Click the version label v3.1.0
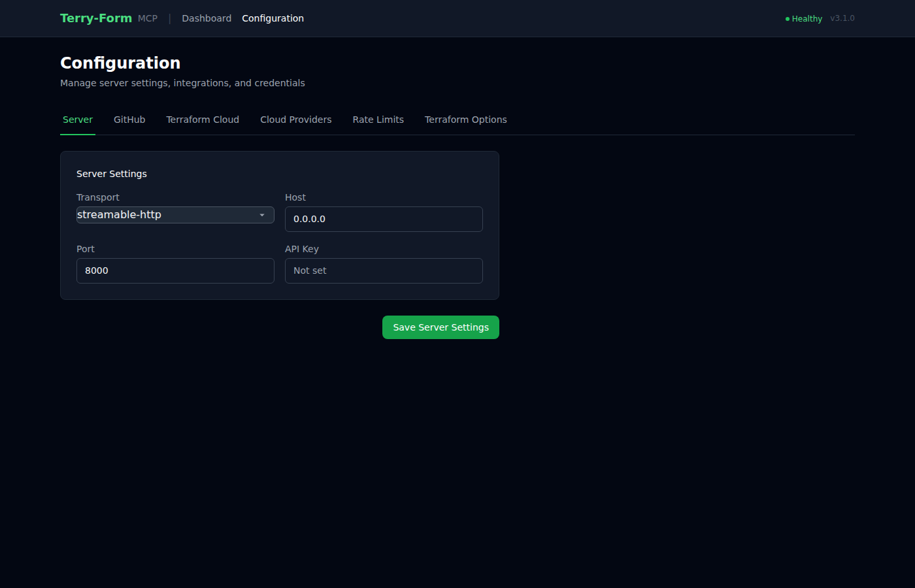This screenshot has width=915, height=588. [x=842, y=18]
